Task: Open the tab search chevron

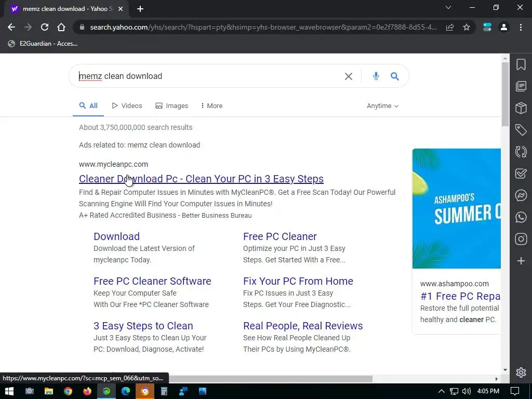Action: tap(448, 7)
